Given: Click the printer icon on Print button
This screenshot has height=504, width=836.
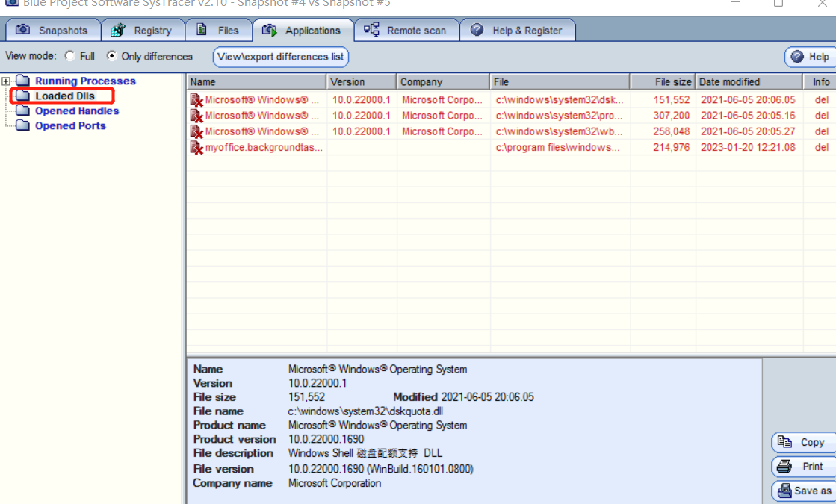Looking at the screenshot, I should pyautogui.click(x=784, y=466).
